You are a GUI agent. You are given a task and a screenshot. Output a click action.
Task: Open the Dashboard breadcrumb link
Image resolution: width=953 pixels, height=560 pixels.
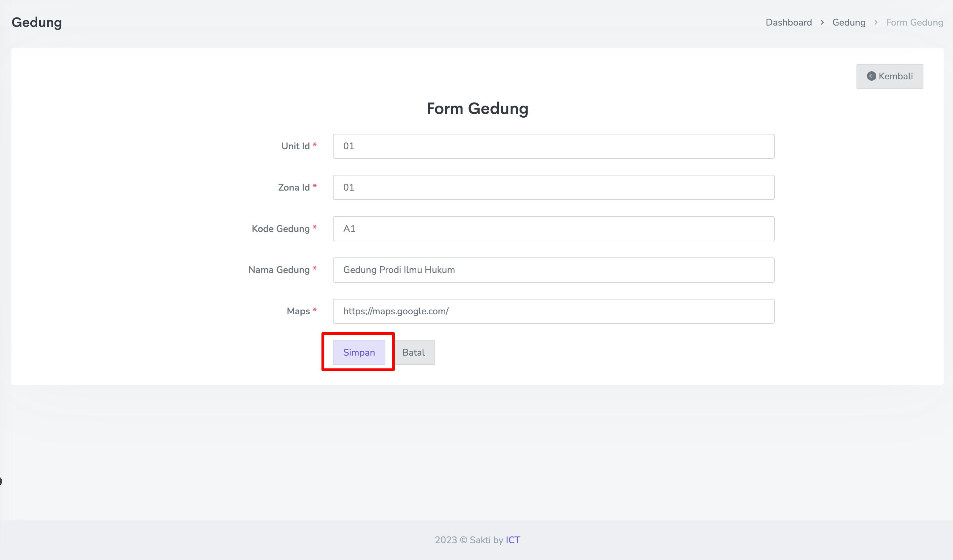click(789, 23)
